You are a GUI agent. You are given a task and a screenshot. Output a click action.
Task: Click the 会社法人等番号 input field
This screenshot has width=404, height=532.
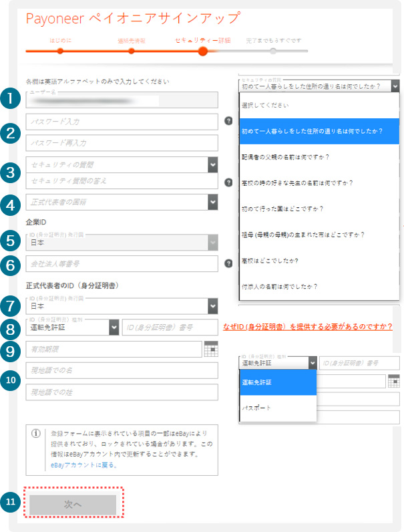122,264
